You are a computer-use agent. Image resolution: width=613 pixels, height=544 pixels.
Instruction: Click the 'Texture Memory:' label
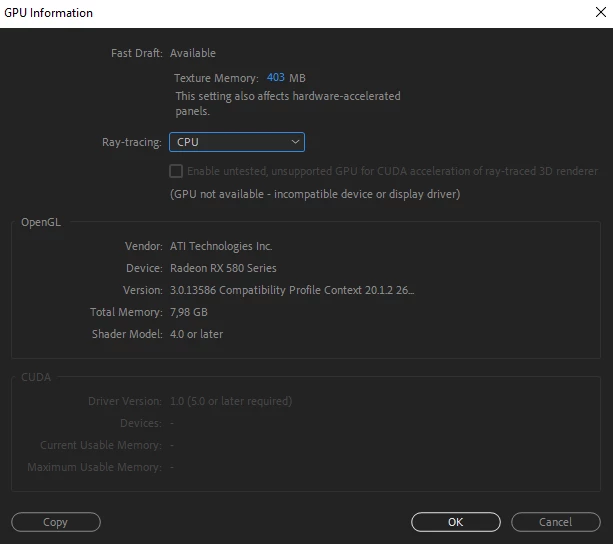click(x=216, y=78)
